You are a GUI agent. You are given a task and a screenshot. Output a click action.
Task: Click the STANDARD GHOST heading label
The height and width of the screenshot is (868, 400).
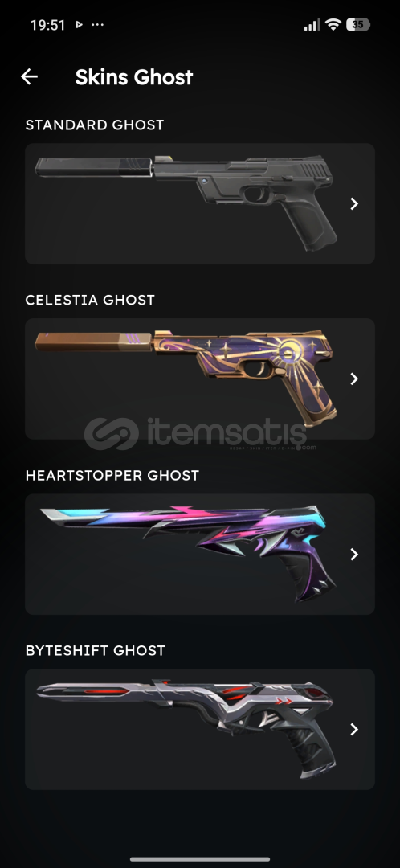(x=95, y=125)
